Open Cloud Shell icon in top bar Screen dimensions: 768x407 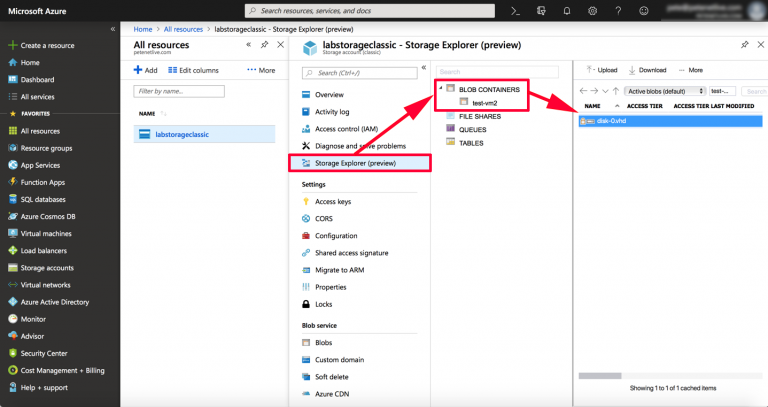tap(515, 11)
